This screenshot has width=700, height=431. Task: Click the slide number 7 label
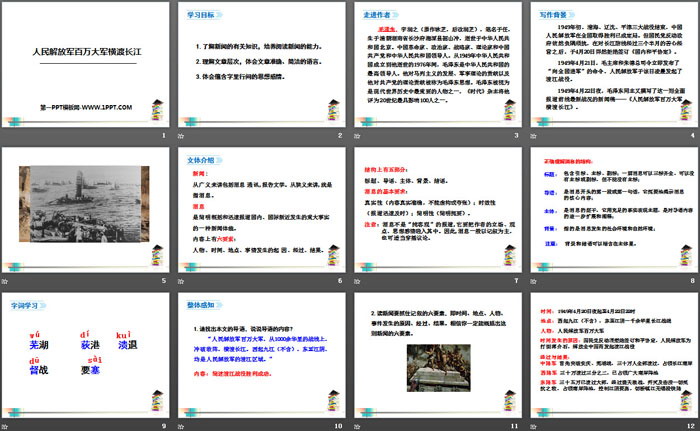pos(516,279)
